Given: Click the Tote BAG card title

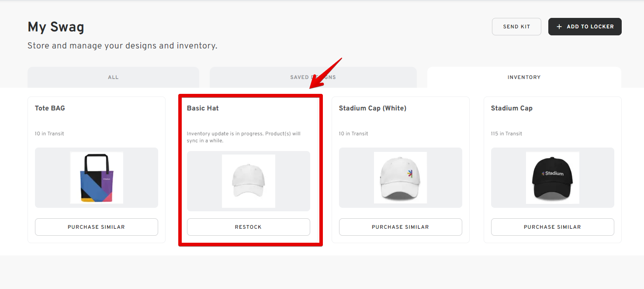Looking at the screenshot, I should 49,108.
